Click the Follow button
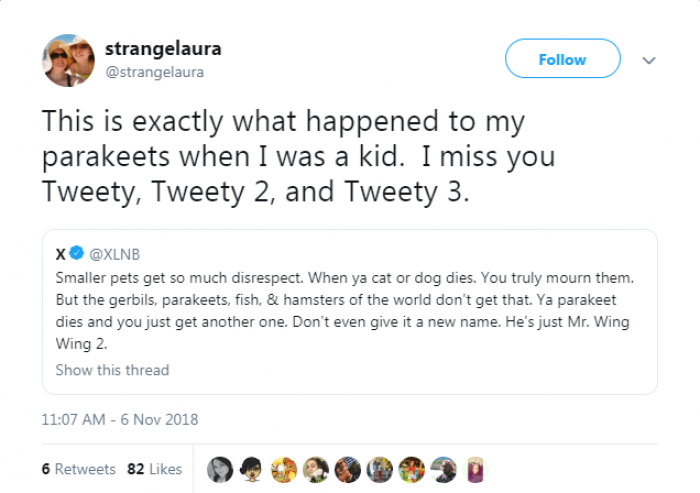The image size is (700, 493). click(x=562, y=59)
